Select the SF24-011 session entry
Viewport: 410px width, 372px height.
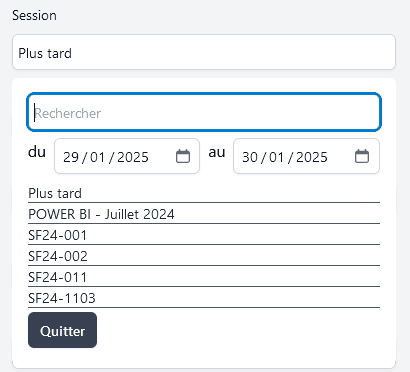(x=204, y=277)
